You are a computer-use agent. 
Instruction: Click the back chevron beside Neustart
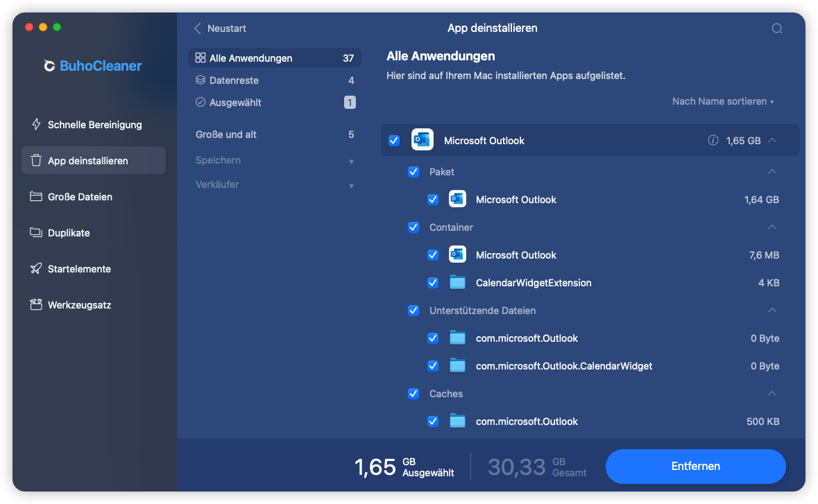click(198, 28)
